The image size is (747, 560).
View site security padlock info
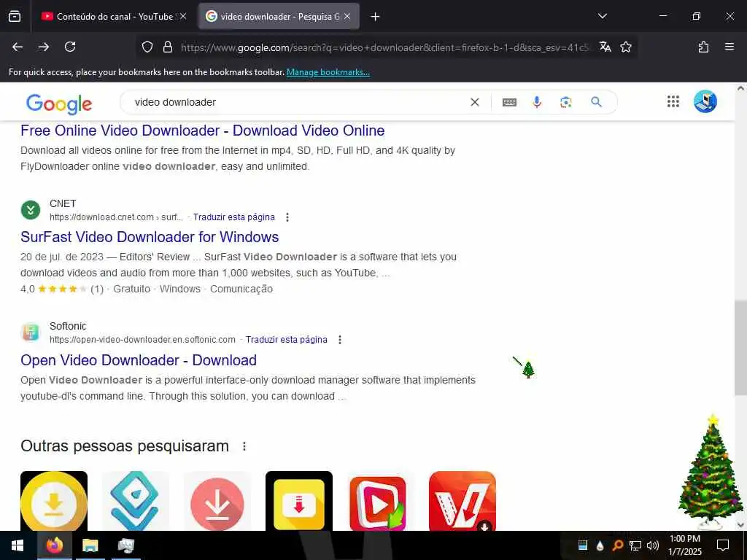167,47
